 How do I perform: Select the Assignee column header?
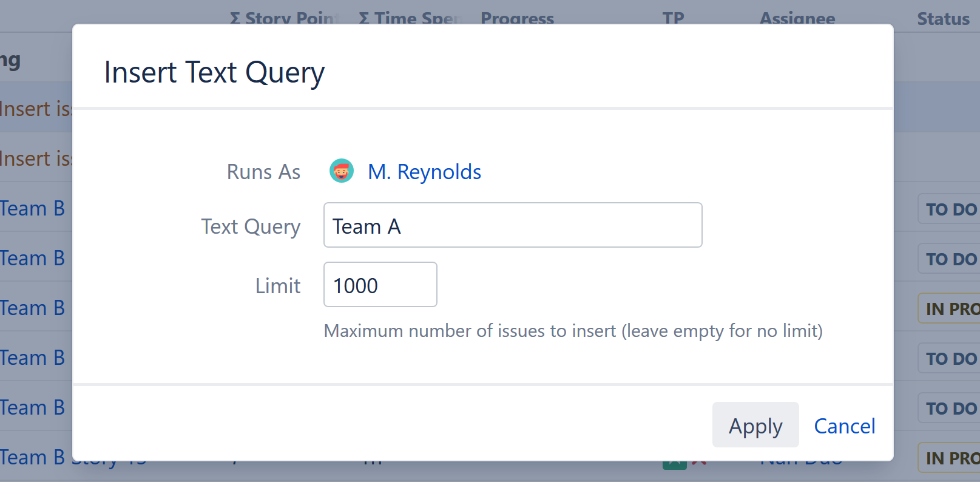[x=797, y=18]
